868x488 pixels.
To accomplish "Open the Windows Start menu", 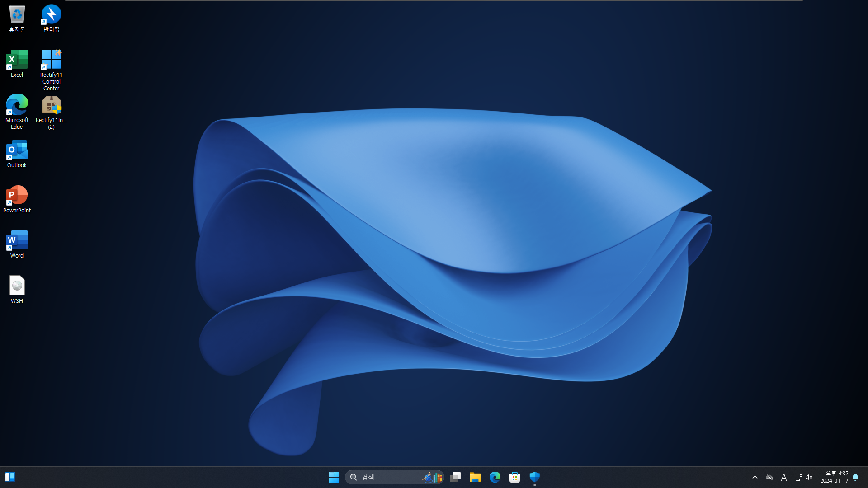I will point(334,477).
